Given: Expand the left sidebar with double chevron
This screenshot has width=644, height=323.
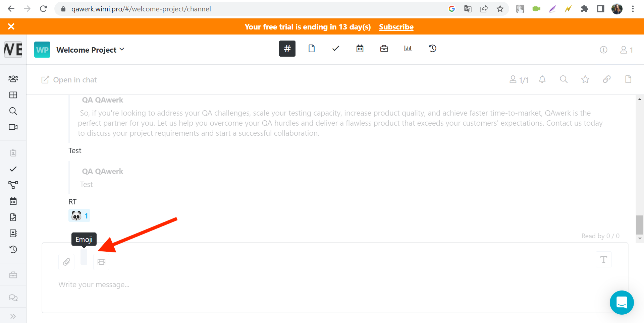Looking at the screenshot, I should [x=13, y=316].
